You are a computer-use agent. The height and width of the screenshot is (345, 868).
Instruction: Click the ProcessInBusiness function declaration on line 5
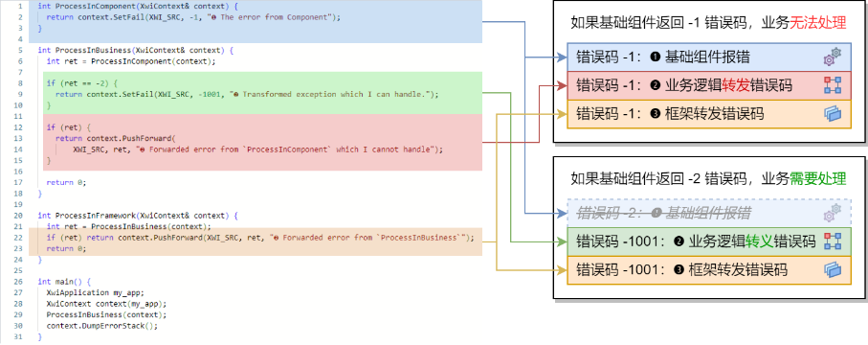[x=136, y=50]
